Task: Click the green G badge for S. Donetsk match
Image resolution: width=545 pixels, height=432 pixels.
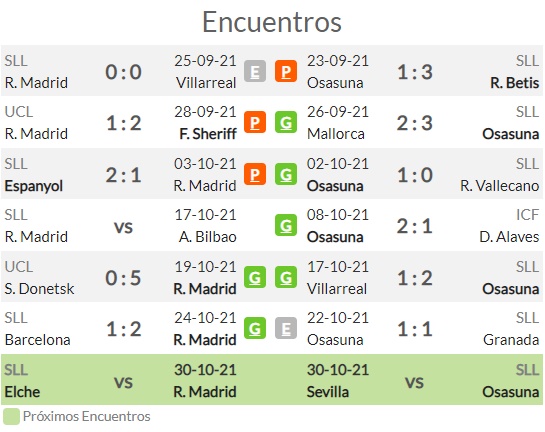Action: (x=255, y=277)
